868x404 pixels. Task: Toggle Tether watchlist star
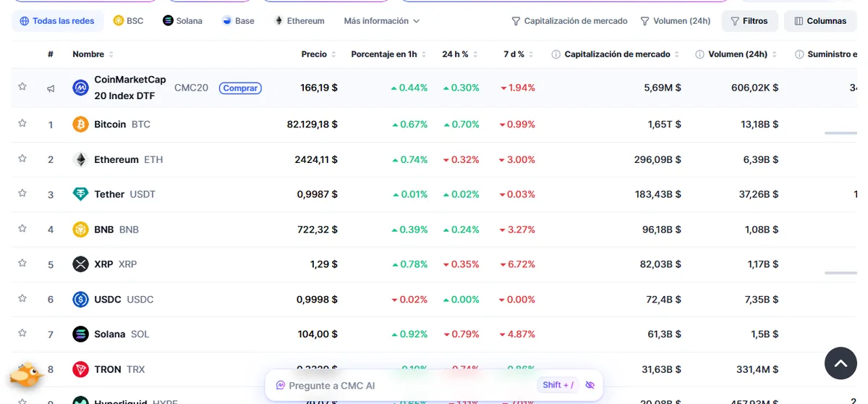[22, 193]
